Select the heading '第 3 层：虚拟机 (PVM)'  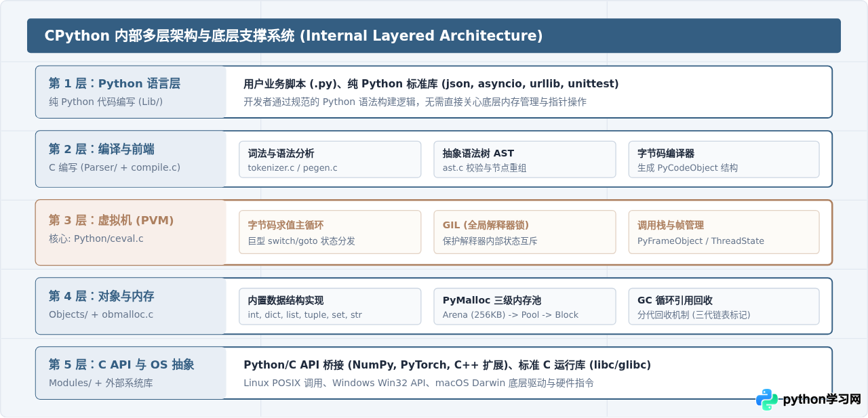(111, 220)
